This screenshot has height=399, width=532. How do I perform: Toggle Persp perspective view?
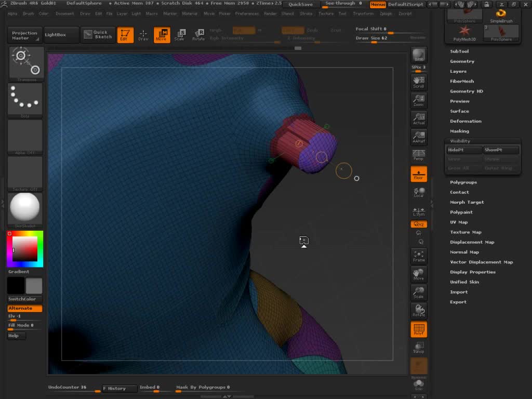click(x=419, y=155)
